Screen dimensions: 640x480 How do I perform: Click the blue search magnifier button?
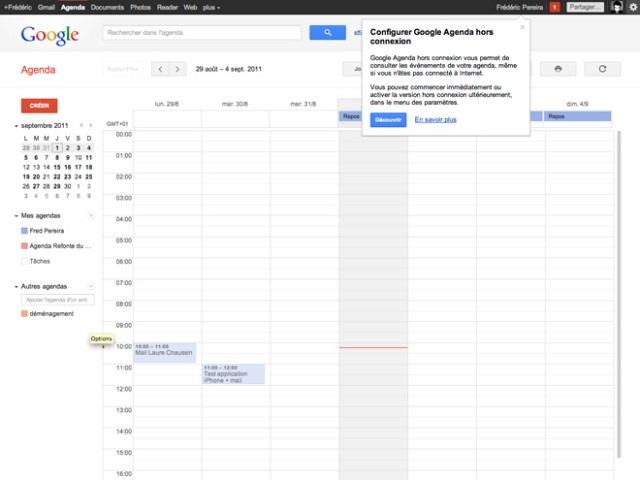coord(327,33)
